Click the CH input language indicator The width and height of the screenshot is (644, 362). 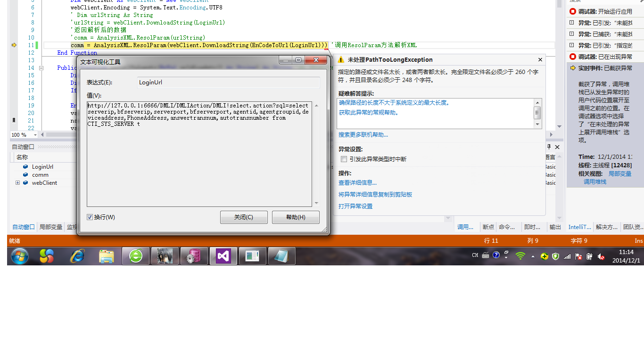[475, 255]
